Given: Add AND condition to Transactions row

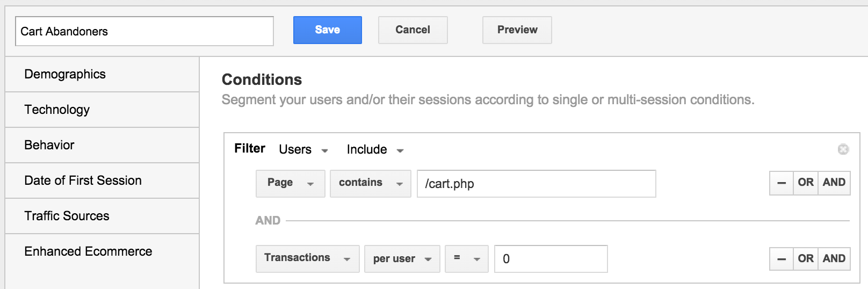Looking at the screenshot, I should (x=834, y=259).
